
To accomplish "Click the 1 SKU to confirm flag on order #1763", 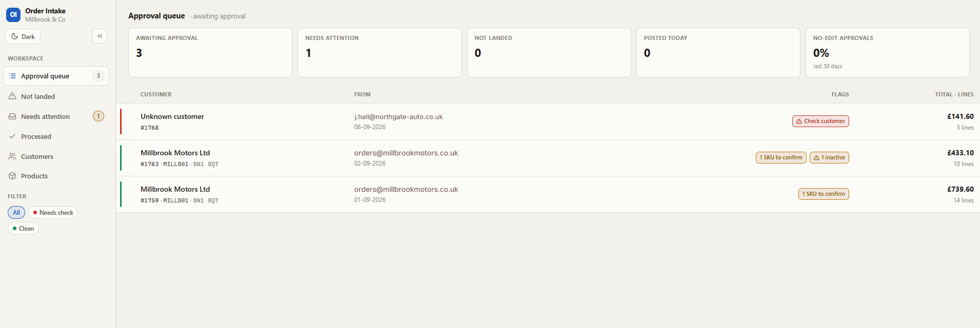I will click(x=781, y=157).
